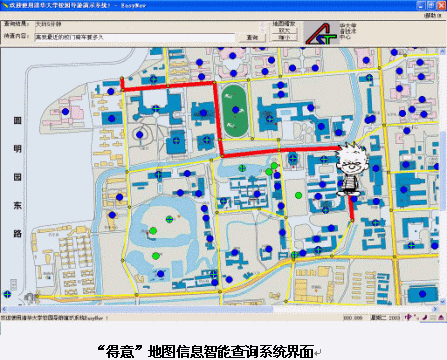
Task: Click the blue dot on bottom-right blue building
Action: tap(422, 294)
